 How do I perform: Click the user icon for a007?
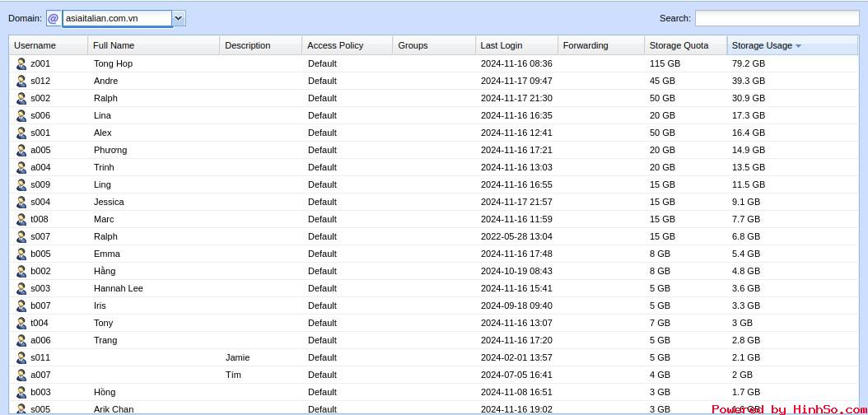pos(21,375)
